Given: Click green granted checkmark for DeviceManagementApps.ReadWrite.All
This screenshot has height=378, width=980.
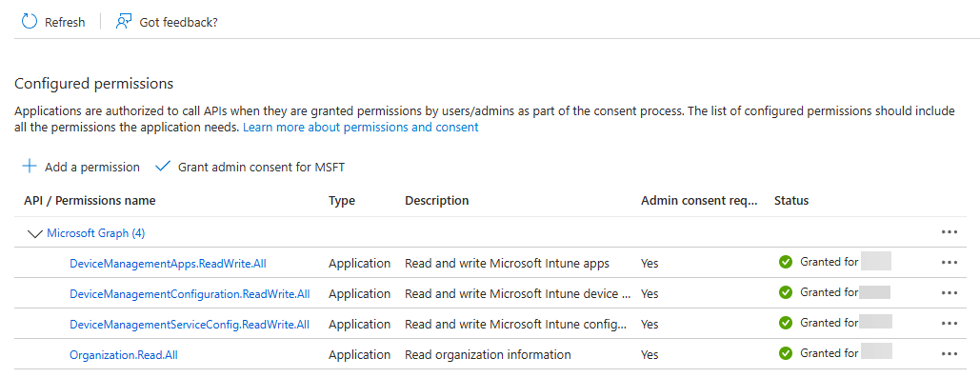Looking at the screenshot, I should coord(786,263).
